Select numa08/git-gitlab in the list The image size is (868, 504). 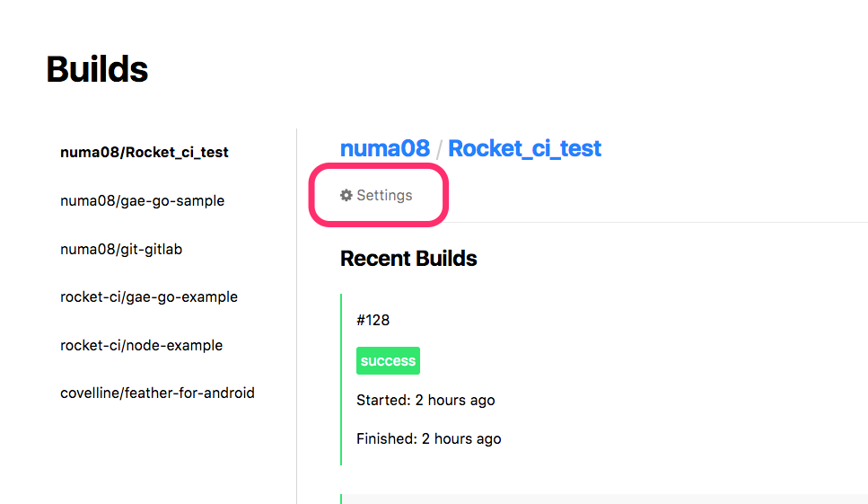point(121,249)
